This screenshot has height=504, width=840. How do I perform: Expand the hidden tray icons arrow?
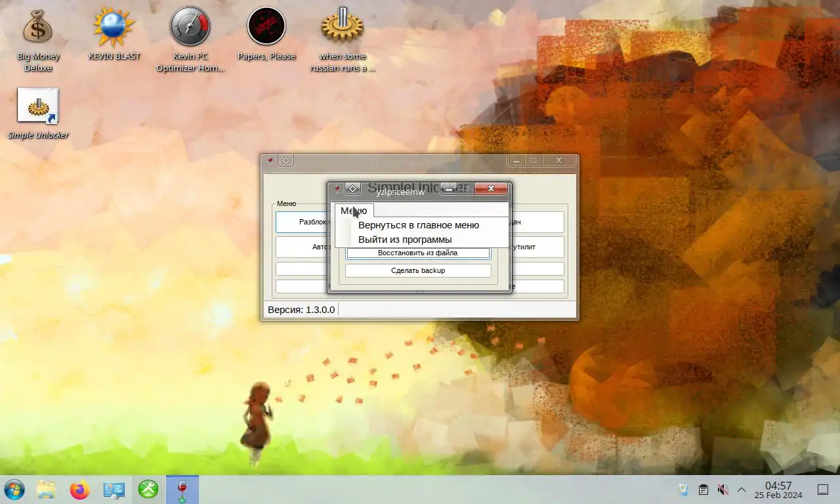point(742,490)
